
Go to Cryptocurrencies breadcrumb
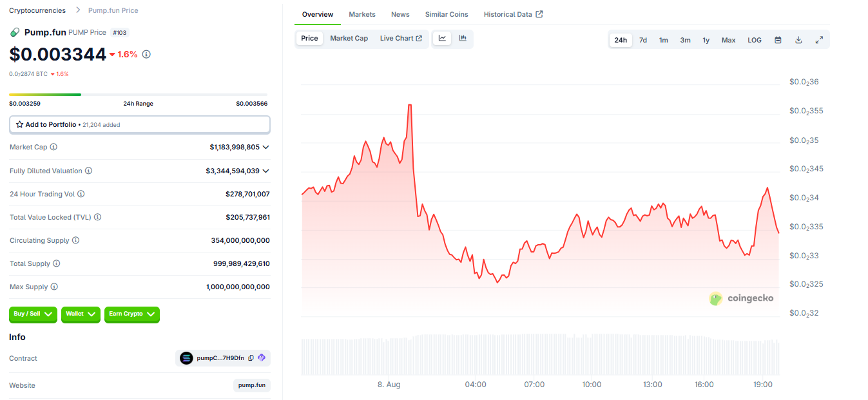pos(37,10)
